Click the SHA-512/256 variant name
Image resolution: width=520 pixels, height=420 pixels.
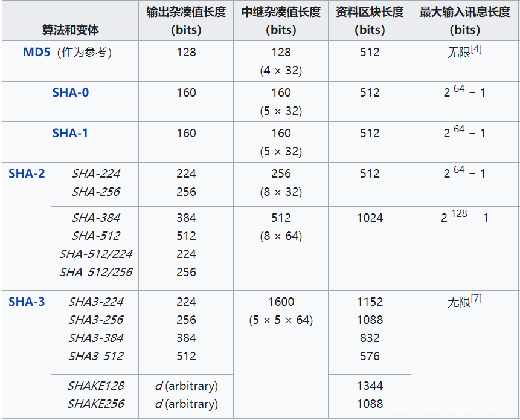(96, 273)
